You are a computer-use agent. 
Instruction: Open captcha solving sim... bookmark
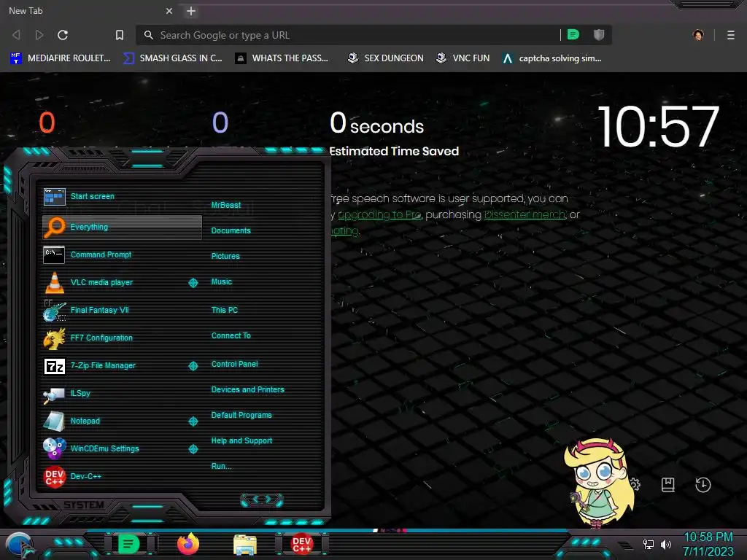552,58
